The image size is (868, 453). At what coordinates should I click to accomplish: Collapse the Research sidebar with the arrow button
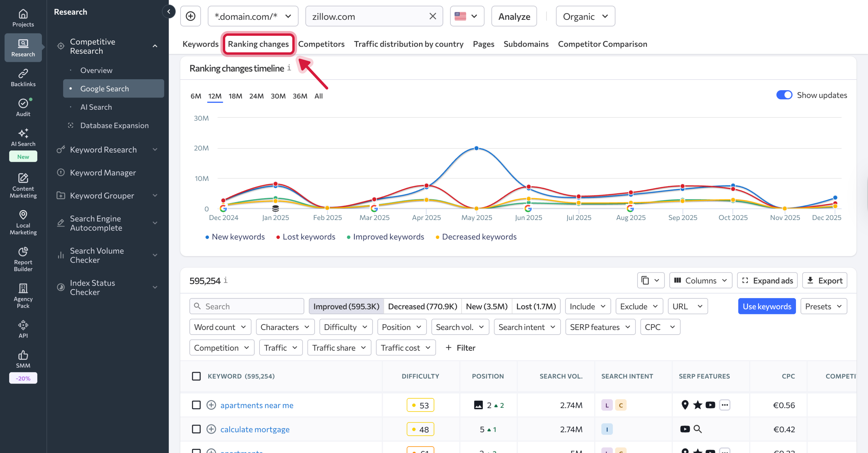point(168,12)
